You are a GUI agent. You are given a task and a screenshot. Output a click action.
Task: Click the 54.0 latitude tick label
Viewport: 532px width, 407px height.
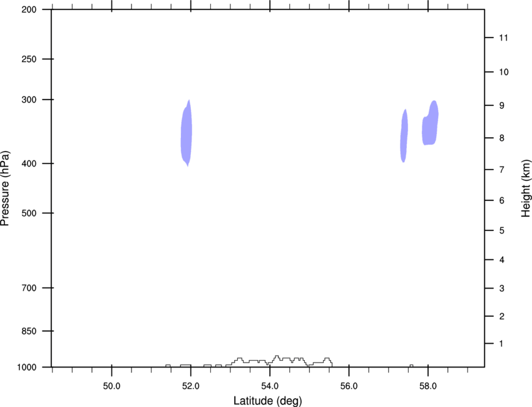pos(270,386)
